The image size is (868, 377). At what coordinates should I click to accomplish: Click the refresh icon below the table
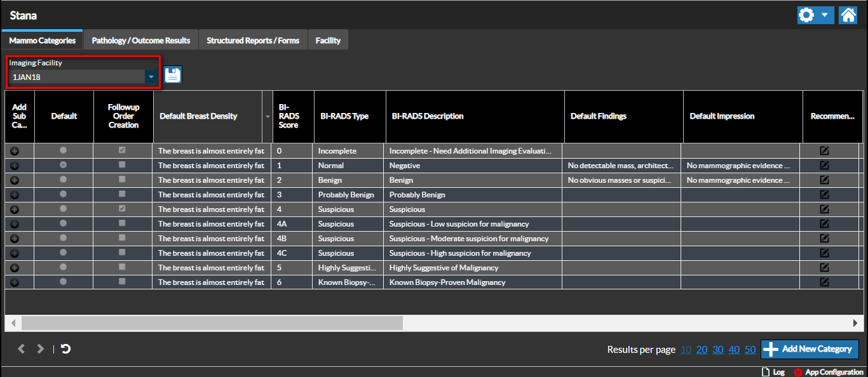click(65, 348)
